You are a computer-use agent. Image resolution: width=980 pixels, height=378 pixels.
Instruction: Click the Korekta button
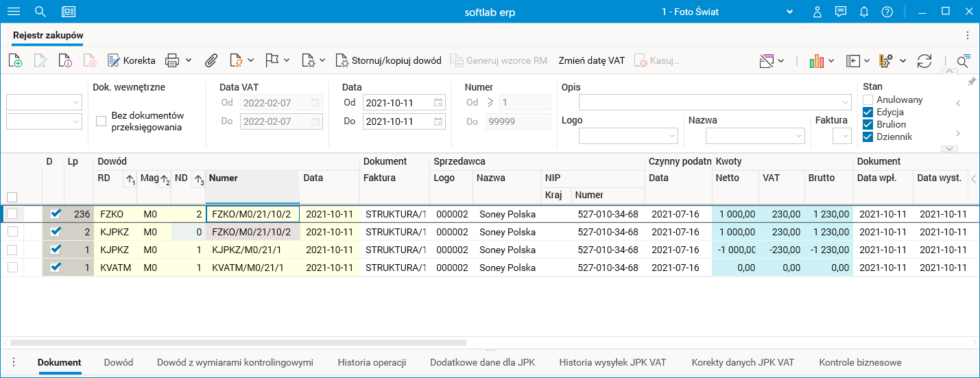(x=132, y=60)
